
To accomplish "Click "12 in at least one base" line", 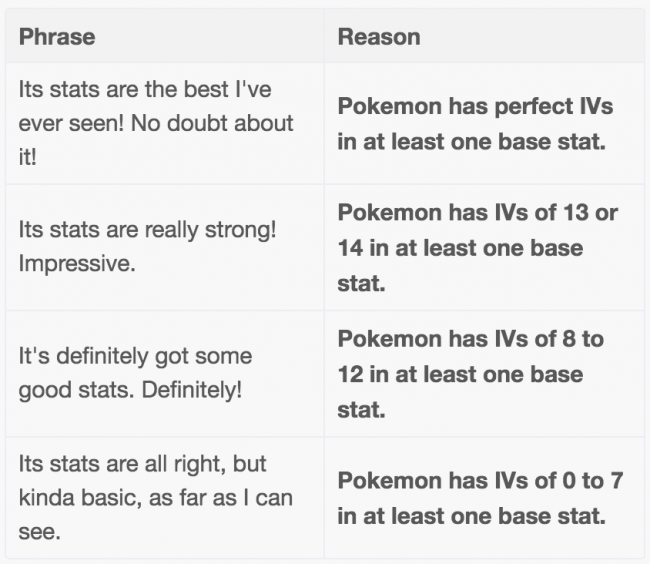I will [460, 374].
